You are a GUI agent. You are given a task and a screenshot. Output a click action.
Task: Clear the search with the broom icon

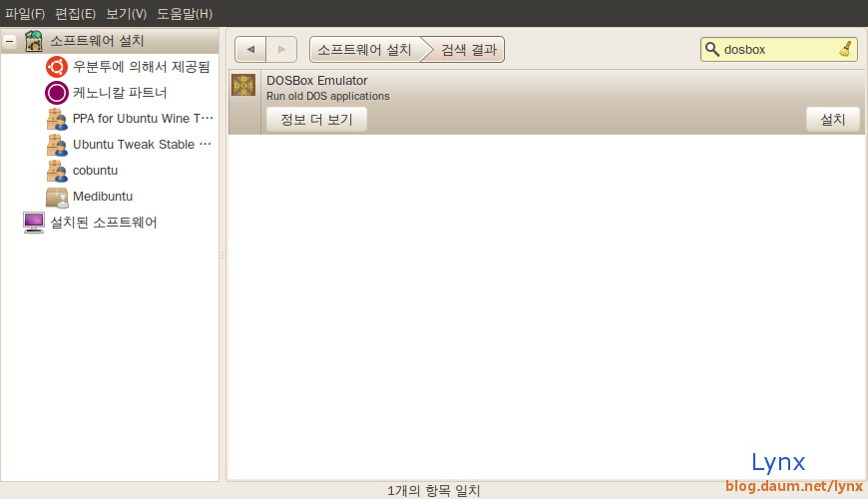point(845,49)
